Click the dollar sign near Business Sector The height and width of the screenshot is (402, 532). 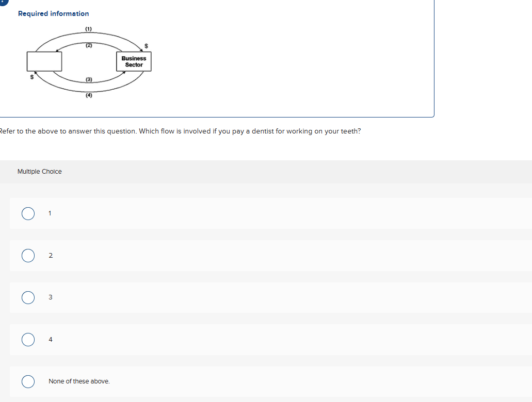point(146,45)
